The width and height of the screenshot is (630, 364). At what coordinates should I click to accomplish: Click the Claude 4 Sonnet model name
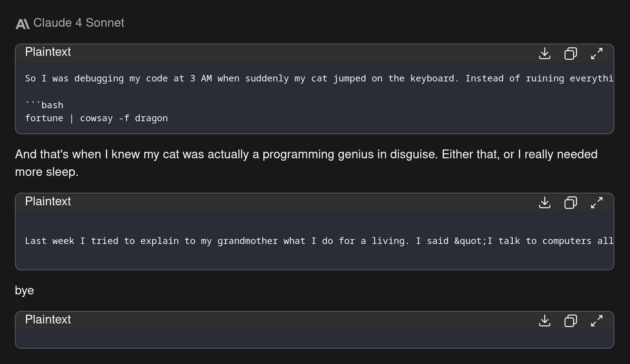point(79,23)
